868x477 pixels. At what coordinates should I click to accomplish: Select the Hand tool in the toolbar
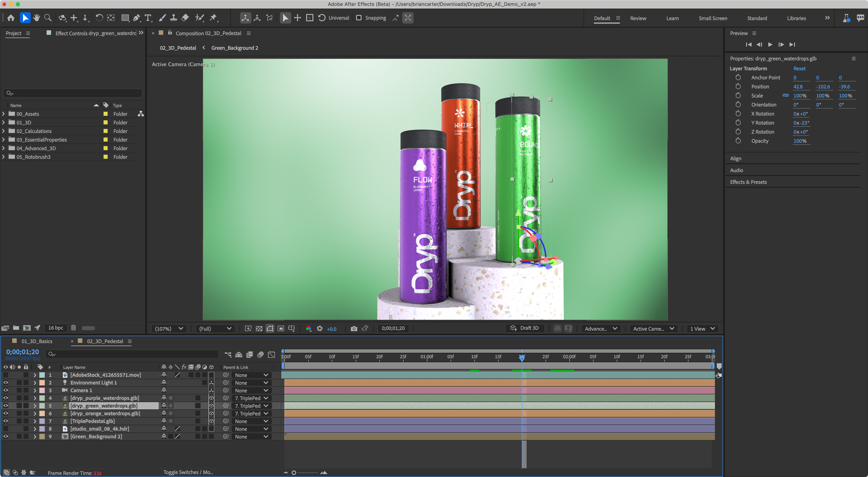tap(36, 18)
